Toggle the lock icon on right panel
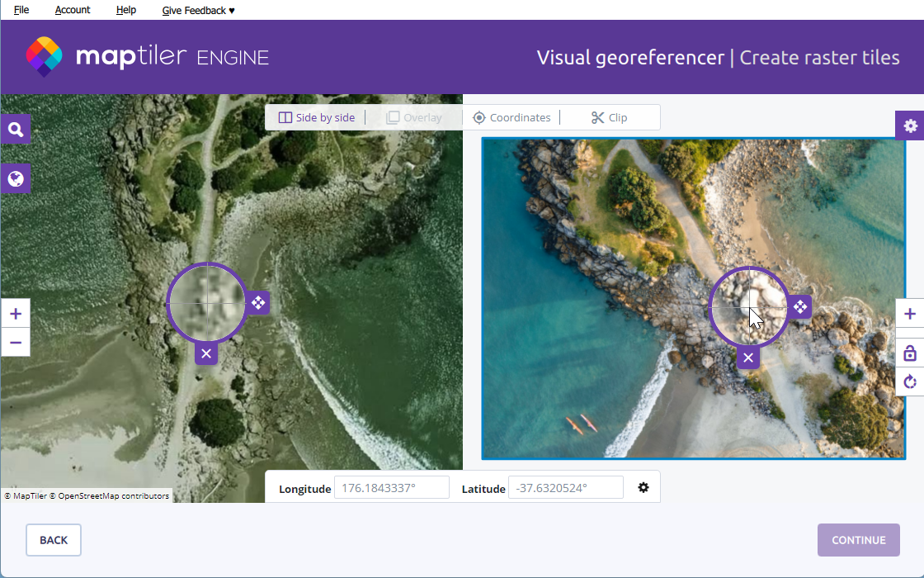The width and height of the screenshot is (924, 578). coord(910,353)
